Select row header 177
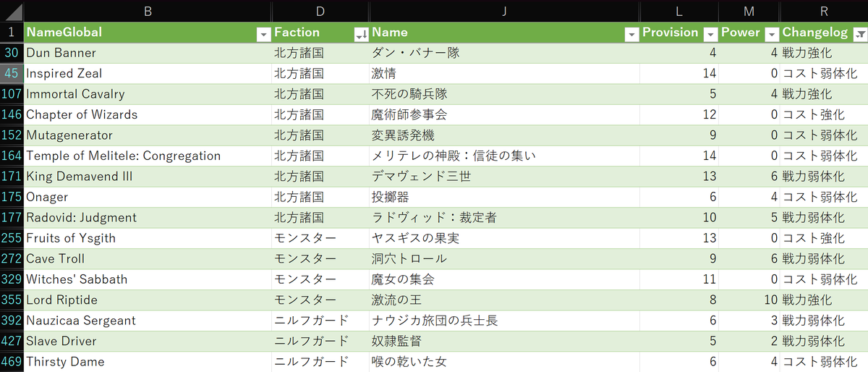The width and height of the screenshot is (868, 372). pos(12,218)
